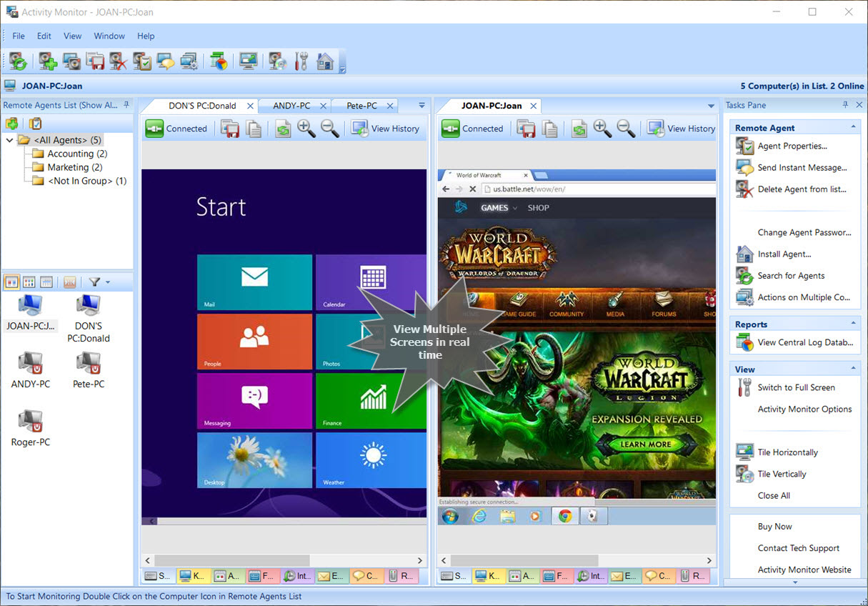
Task: Click the wrench and screwdriver options icon
Action: tap(301, 61)
